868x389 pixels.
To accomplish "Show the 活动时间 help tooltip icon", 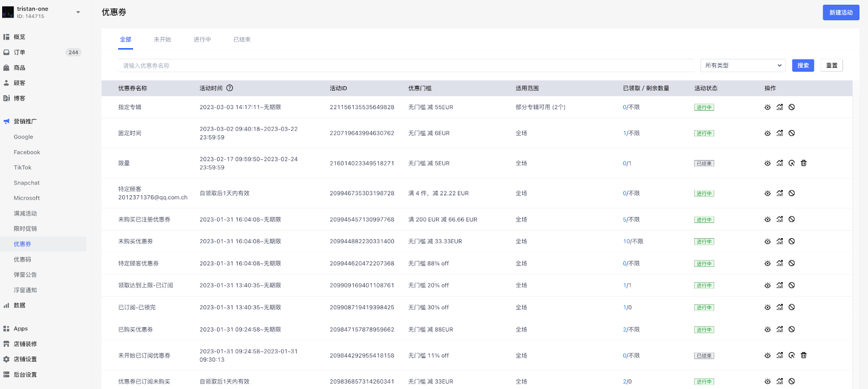I will pos(229,88).
